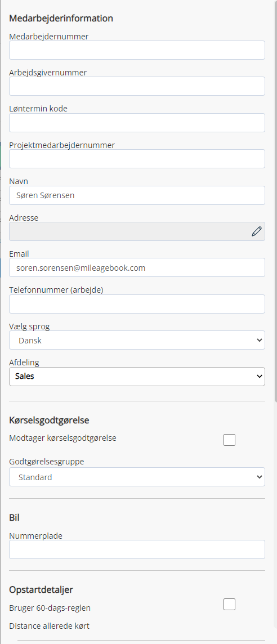Click the greyed Adresse field

pyautogui.click(x=137, y=231)
